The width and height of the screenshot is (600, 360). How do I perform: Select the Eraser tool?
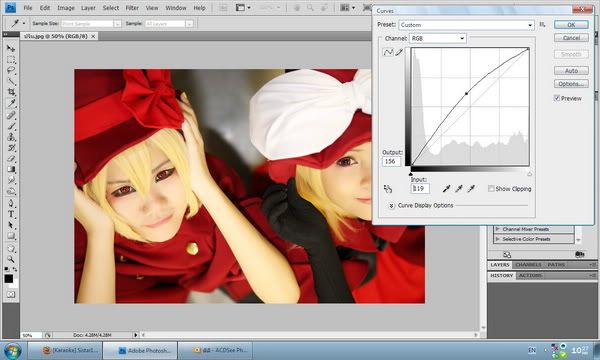point(11,158)
